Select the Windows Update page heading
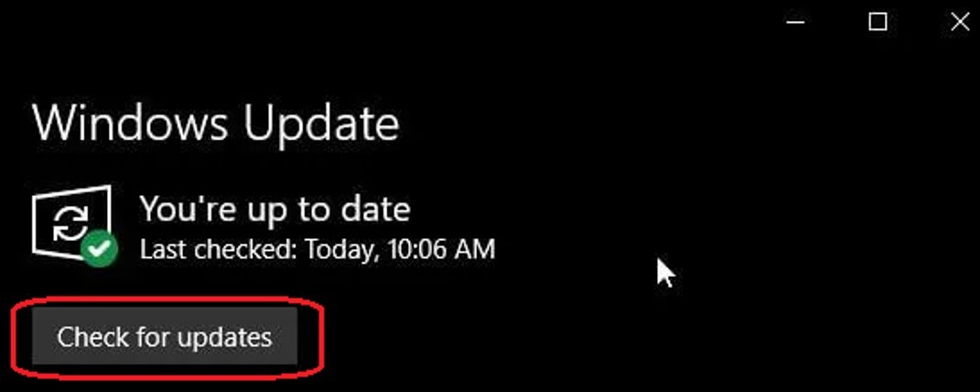 pyautogui.click(x=216, y=123)
